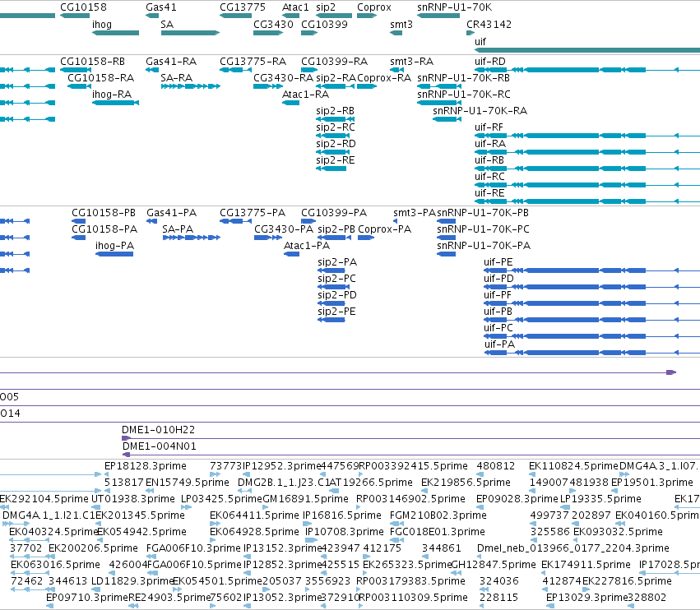Select EST EN15749.5prime
This screenshot has height=610, width=700.
click(x=149, y=491)
